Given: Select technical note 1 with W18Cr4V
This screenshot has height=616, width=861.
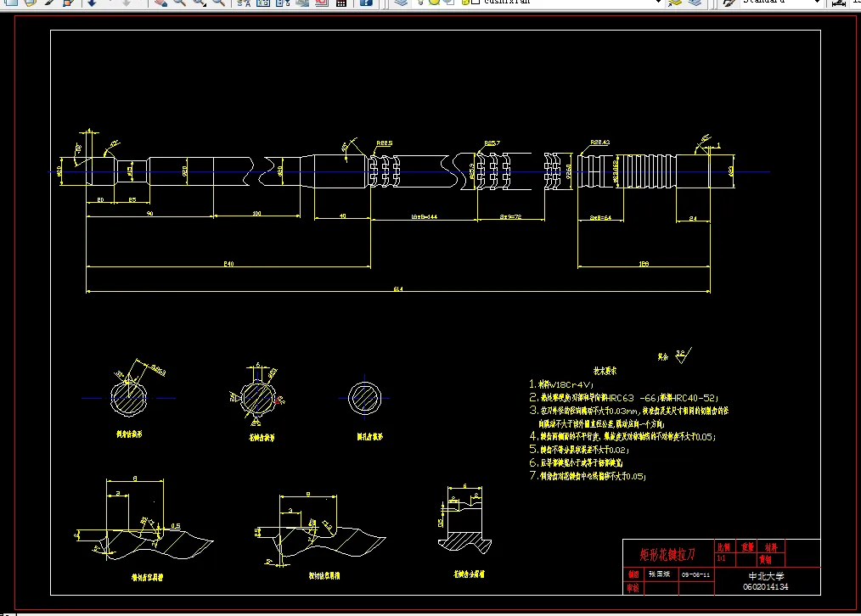Looking at the screenshot, I should coord(561,384).
